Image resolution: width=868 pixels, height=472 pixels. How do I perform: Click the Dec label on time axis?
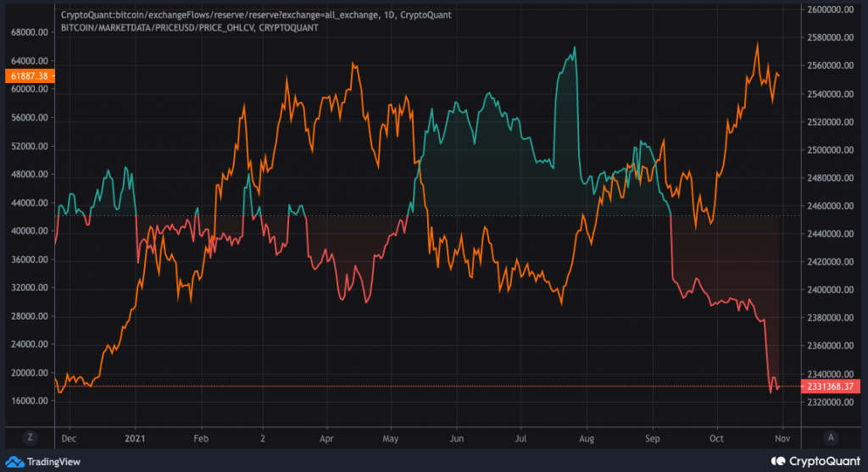[69, 438]
